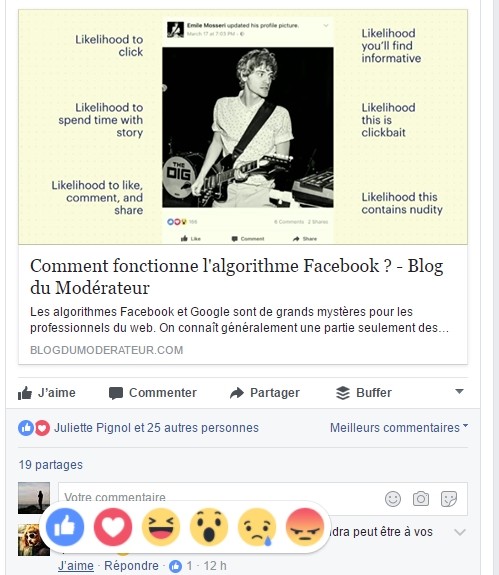This screenshot has height=575, width=499.
Task: View the 19 partages list
Action: 51,465
